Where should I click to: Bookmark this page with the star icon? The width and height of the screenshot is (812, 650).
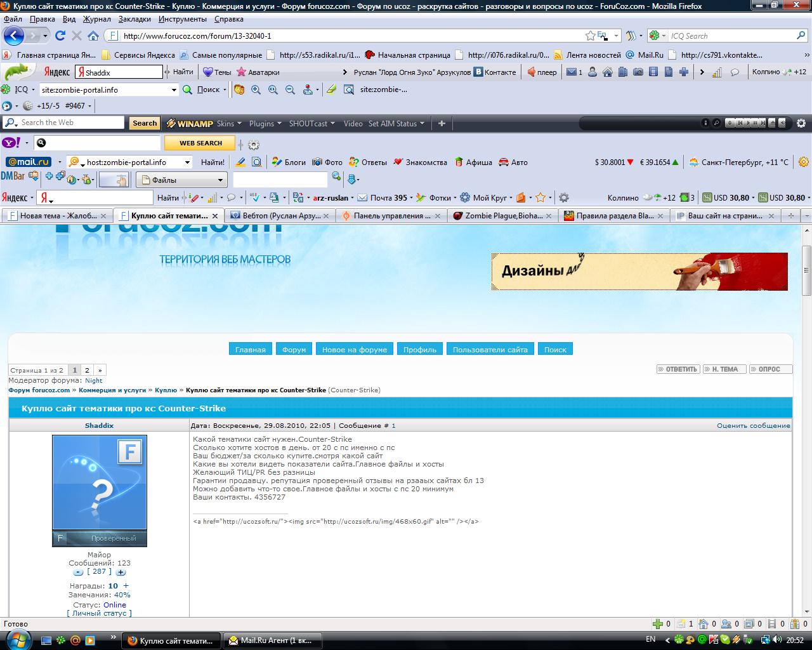590,36
